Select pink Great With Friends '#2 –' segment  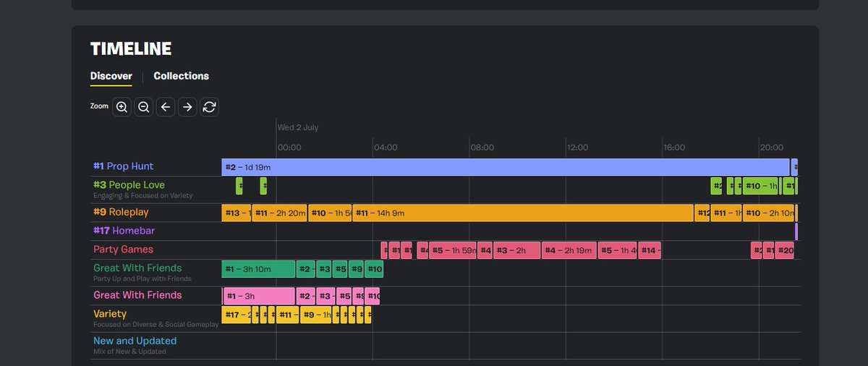click(x=306, y=296)
